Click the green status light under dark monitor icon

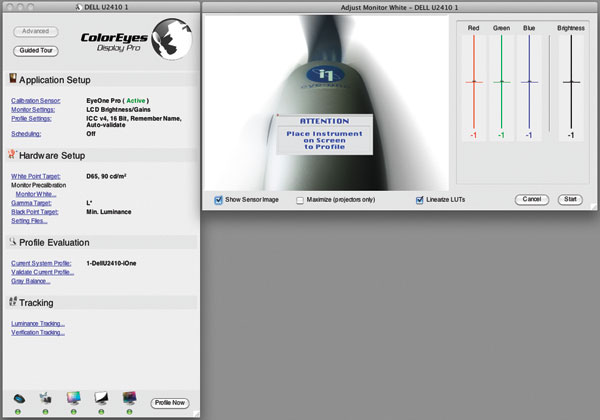(x=129, y=412)
